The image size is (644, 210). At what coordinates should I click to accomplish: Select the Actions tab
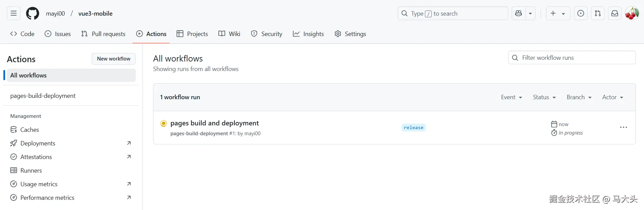pyautogui.click(x=151, y=34)
